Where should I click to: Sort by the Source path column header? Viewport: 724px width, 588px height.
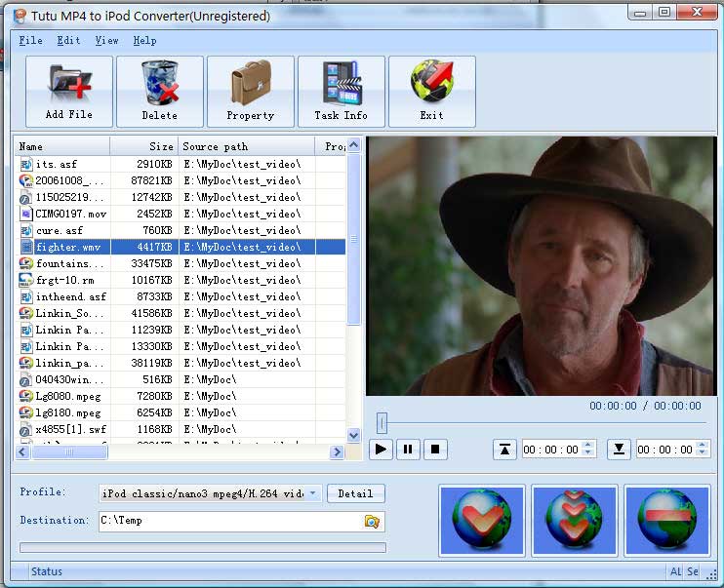(x=247, y=147)
